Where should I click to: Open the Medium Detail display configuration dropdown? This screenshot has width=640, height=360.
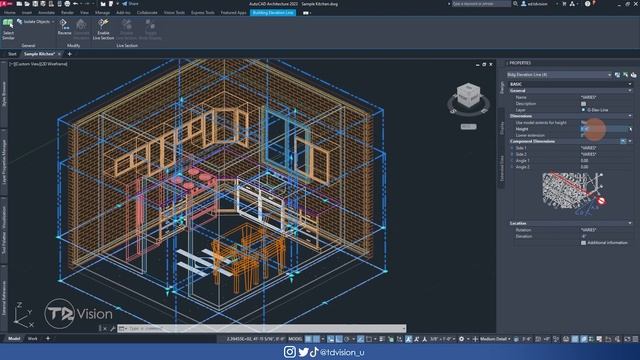click(495, 339)
